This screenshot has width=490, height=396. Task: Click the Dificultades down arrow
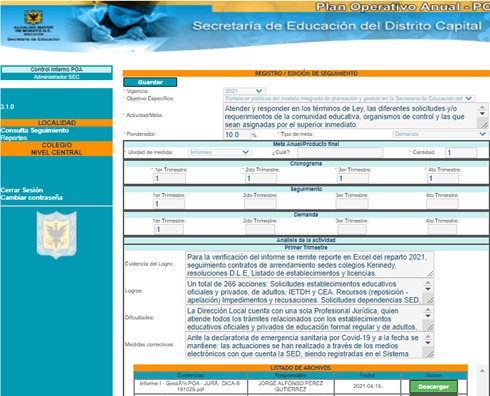pos(428,316)
